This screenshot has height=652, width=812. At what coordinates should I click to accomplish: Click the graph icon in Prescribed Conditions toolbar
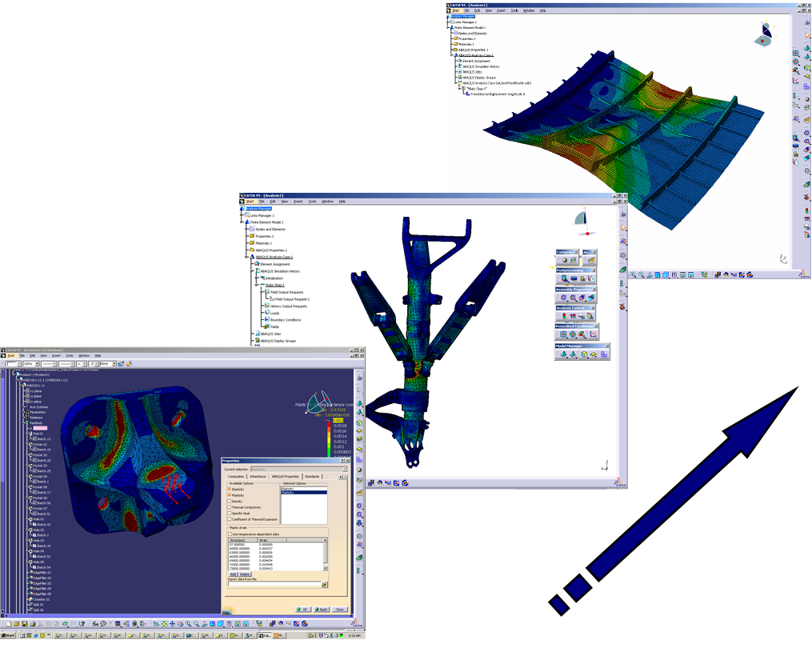click(593, 334)
